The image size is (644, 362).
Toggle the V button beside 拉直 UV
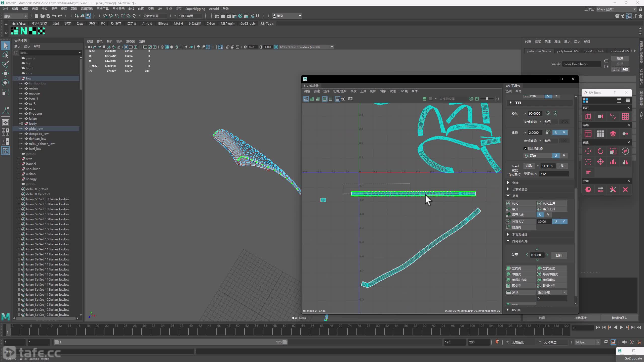pyautogui.click(x=564, y=221)
